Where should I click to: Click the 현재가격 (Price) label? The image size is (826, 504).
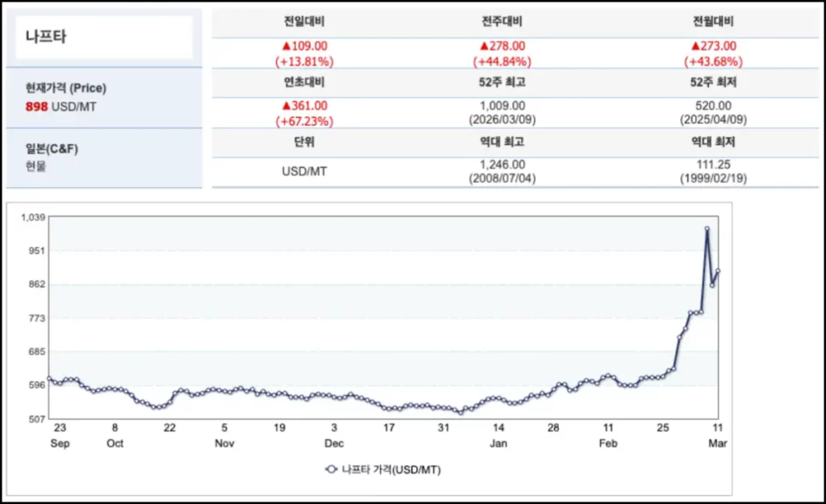click(x=65, y=88)
